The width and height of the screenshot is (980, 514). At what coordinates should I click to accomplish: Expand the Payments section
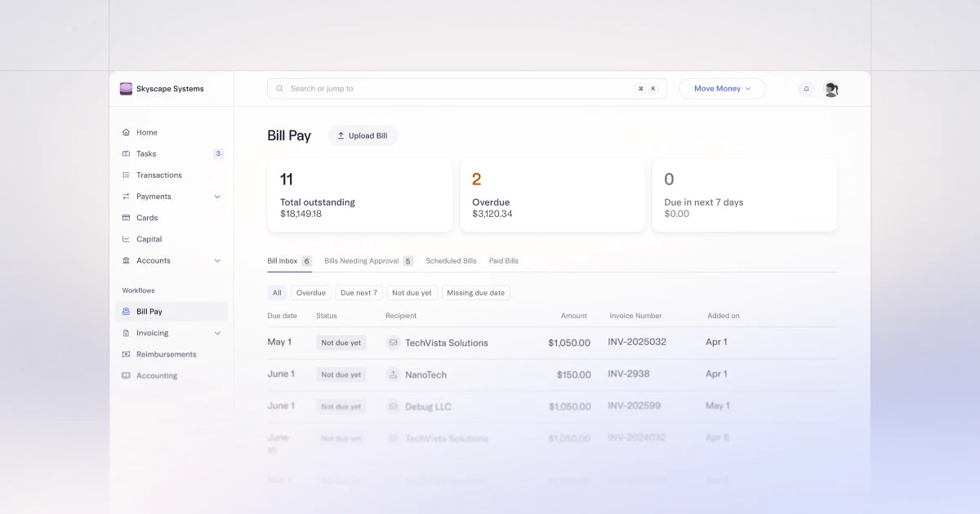pos(217,196)
